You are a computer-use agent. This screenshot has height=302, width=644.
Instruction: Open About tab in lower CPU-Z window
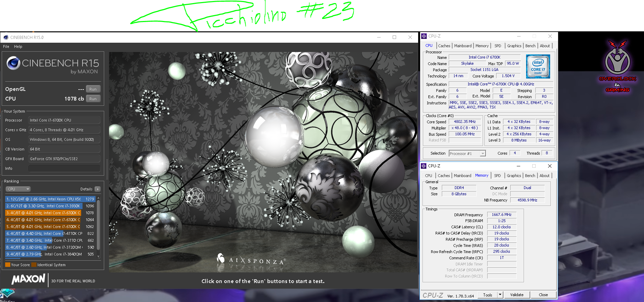(544, 176)
